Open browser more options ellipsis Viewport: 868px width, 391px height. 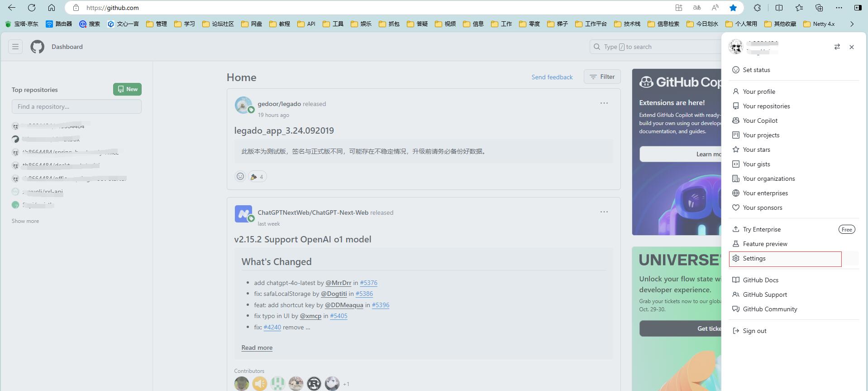coord(839,8)
